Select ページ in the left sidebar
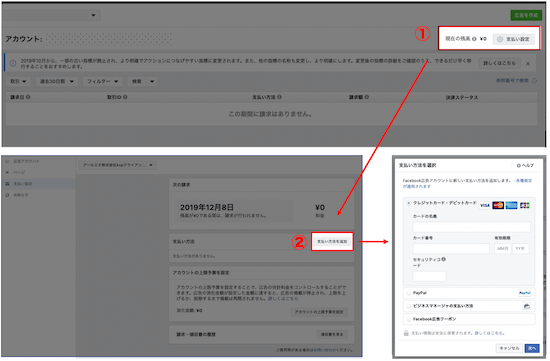 (19, 173)
